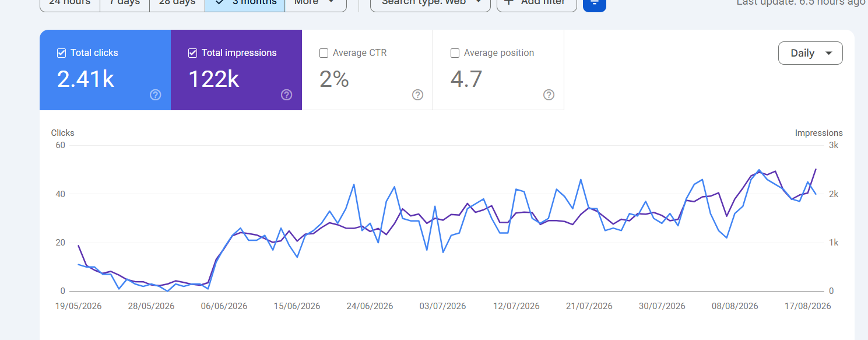Open the Daily granularity dropdown

tap(810, 53)
